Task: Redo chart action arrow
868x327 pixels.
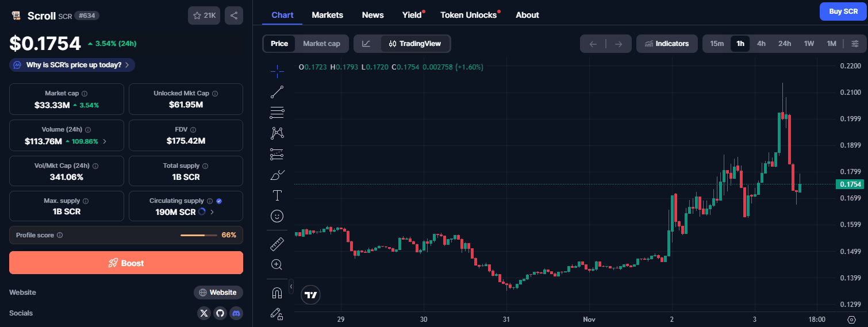Action: (619, 44)
